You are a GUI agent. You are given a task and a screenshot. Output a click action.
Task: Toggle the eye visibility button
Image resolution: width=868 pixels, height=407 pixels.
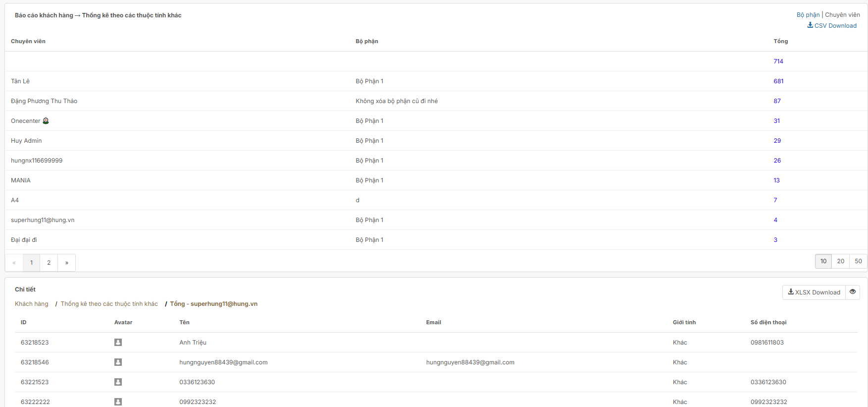[852, 292]
